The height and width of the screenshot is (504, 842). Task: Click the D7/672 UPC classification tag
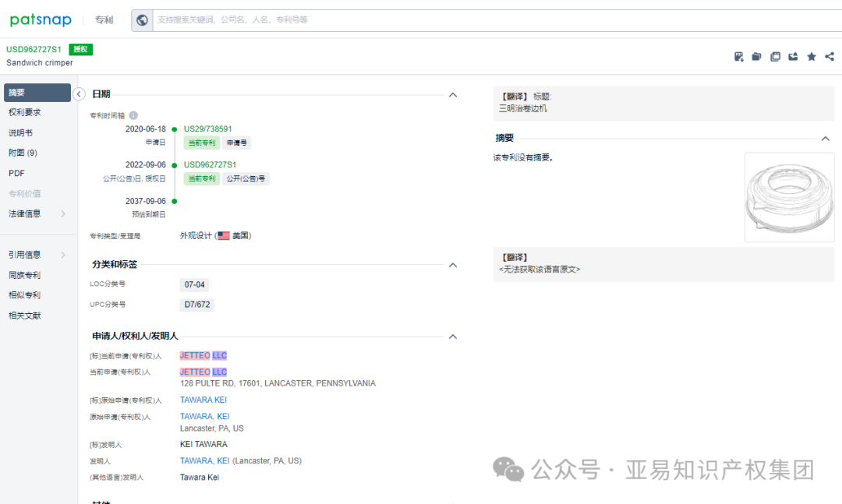[x=197, y=305]
